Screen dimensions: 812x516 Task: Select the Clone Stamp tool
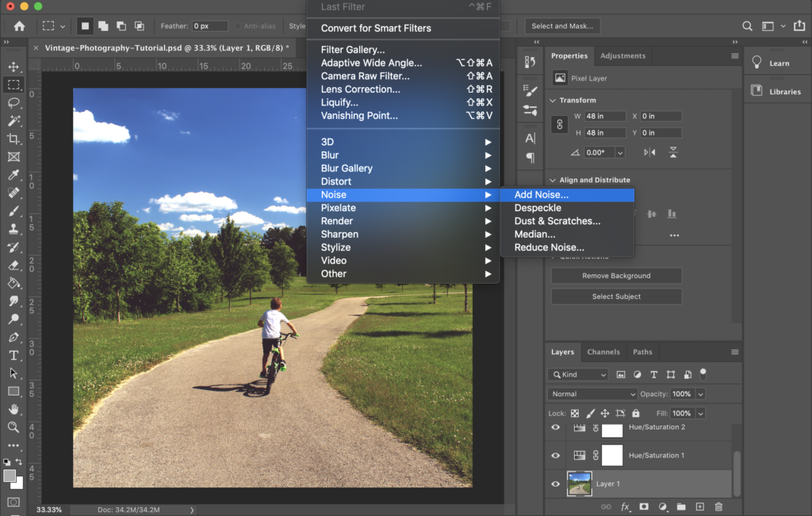(14, 229)
